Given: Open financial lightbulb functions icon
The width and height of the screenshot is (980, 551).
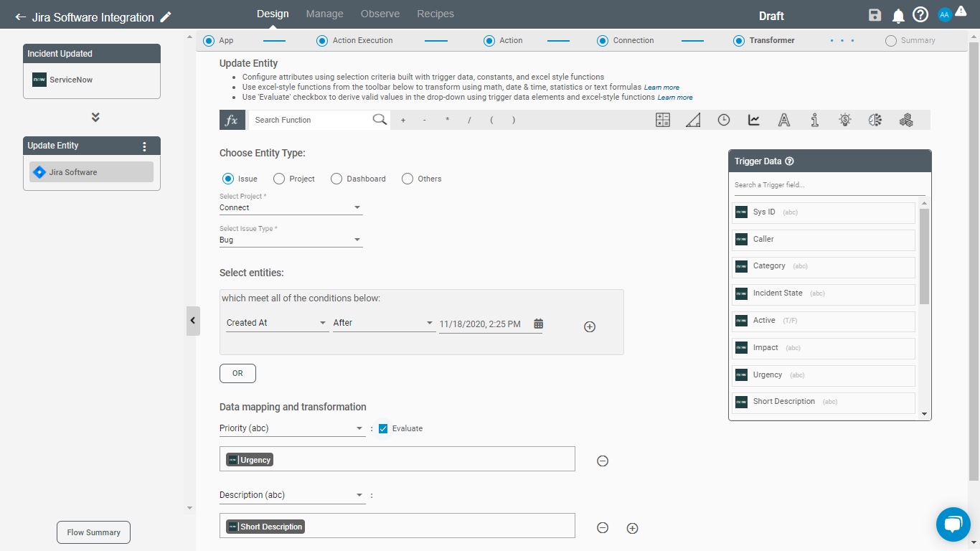Looking at the screenshot, I should (845, 120).
